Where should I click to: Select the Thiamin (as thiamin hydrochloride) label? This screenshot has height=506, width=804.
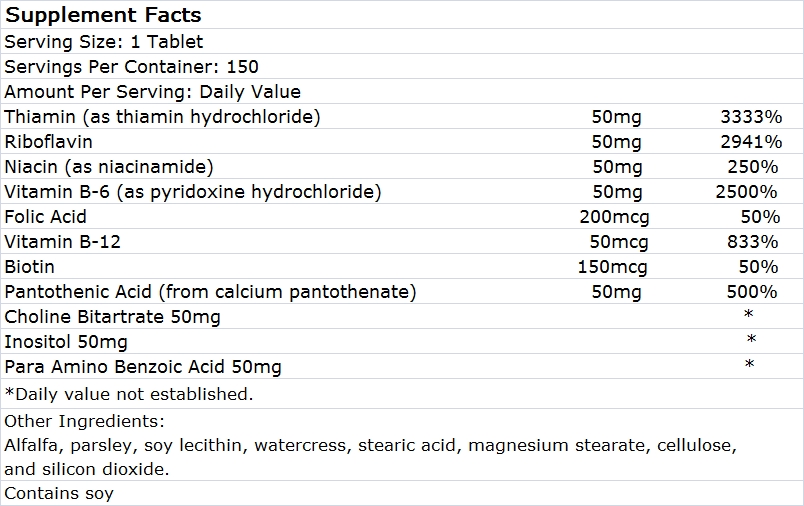162,117
